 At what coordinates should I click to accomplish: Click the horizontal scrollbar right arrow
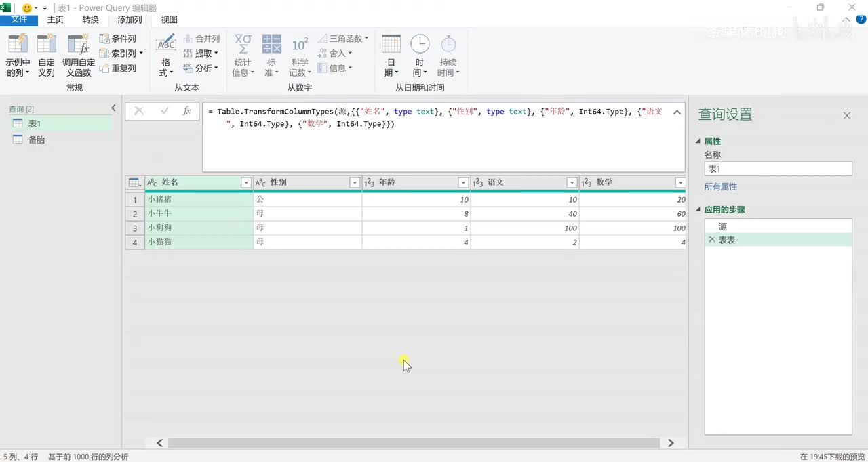671,443
